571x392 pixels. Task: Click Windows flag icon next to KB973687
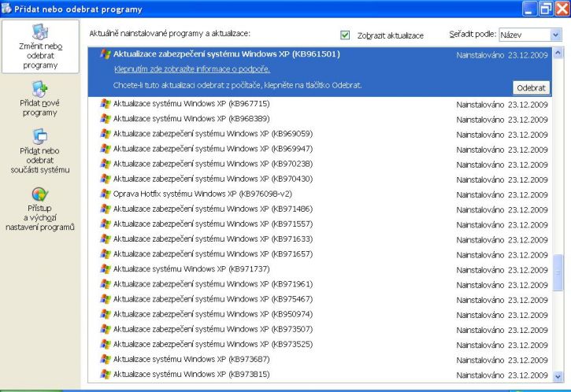point(106,359)
